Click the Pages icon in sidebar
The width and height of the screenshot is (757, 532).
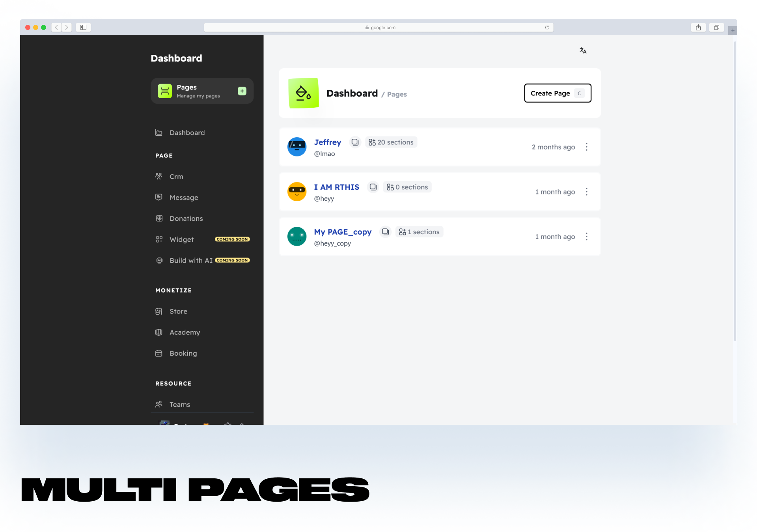165,91
